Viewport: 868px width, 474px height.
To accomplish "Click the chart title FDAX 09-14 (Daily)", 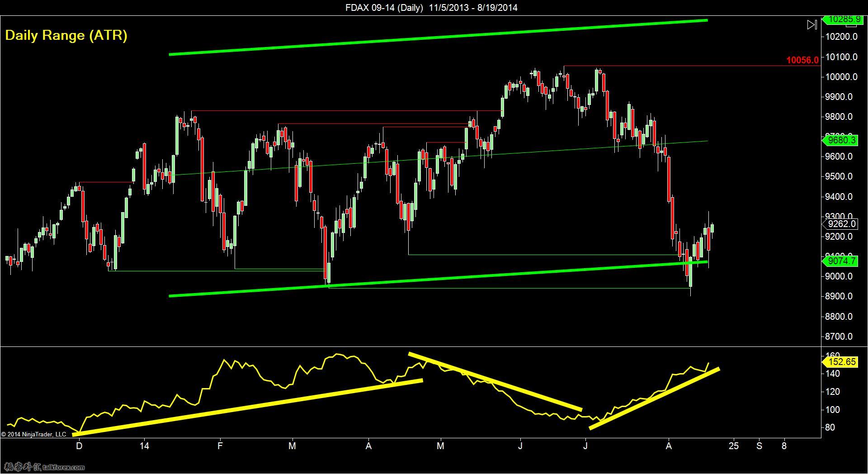I will tap(384, 7).
